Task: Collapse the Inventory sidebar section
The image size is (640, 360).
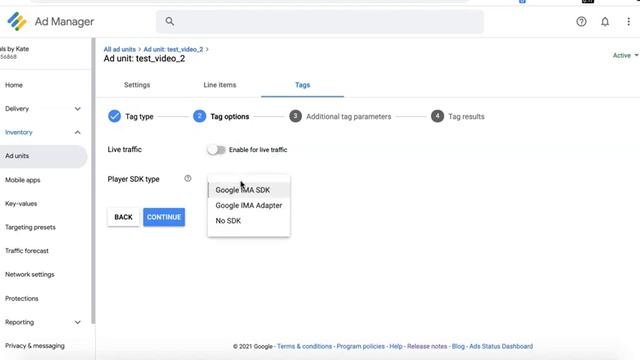Action: 78,132
